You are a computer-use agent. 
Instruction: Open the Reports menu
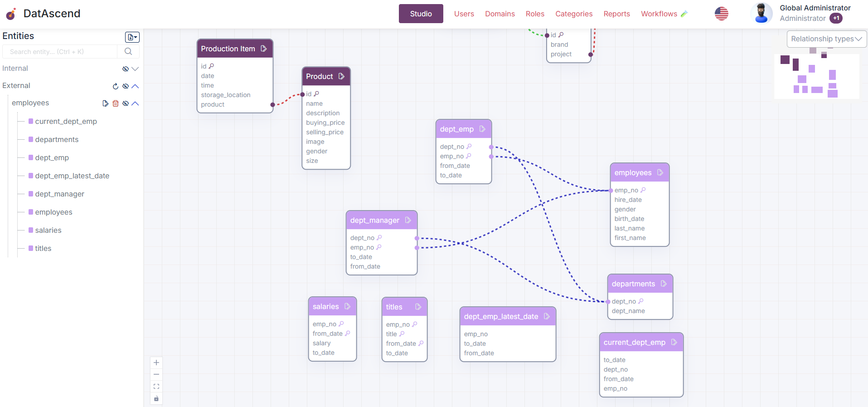point(616,14)
